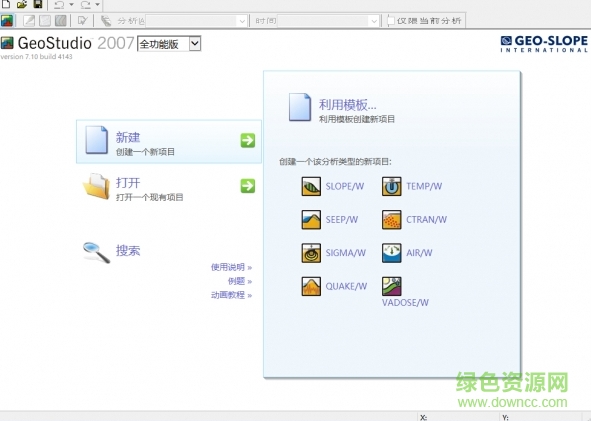The width and height of the screenshot is (591, 421).
Task: Click the SEEP/W icon
Action: coord(311,220)
